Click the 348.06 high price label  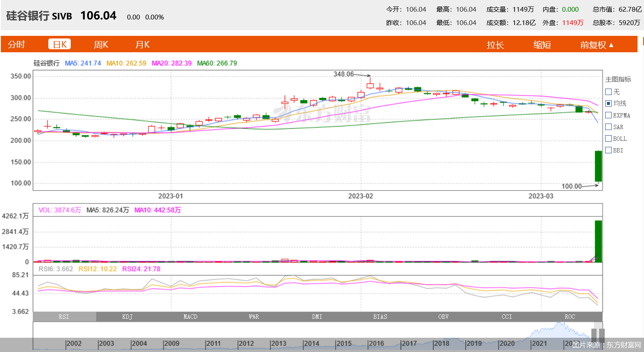[x=343, y=74]
